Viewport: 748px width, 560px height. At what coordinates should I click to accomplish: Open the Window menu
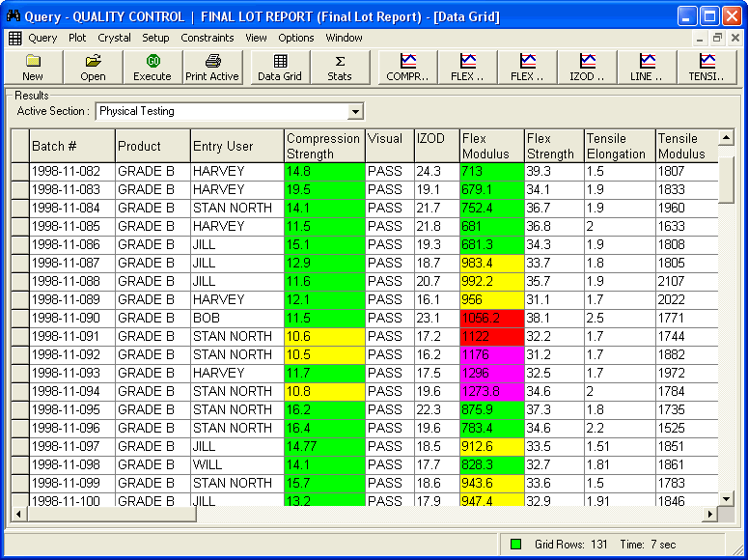click(344, 38)
